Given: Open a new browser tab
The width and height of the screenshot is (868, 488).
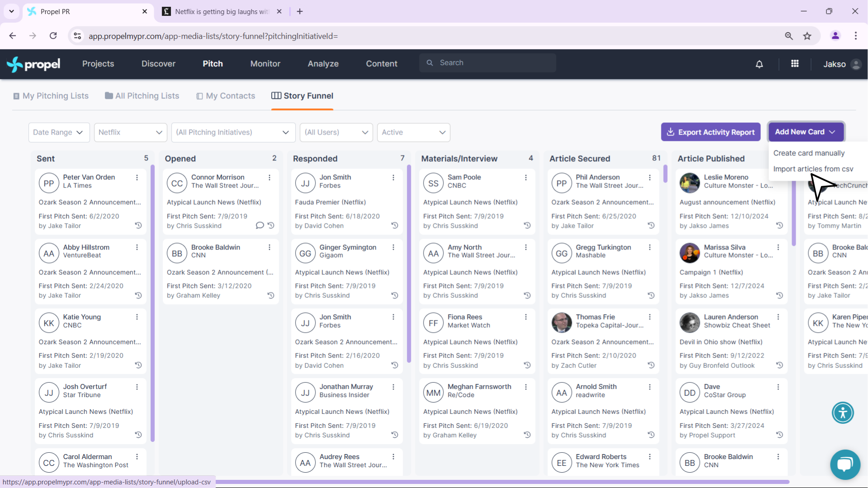Looking at the screenshot, I should 300,11.
